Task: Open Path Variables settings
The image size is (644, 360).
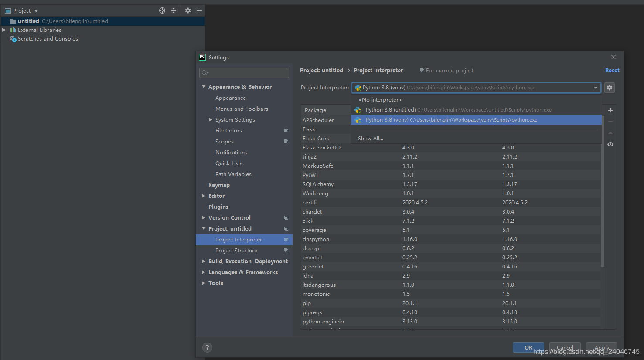Action: click(x=233, y=174)
